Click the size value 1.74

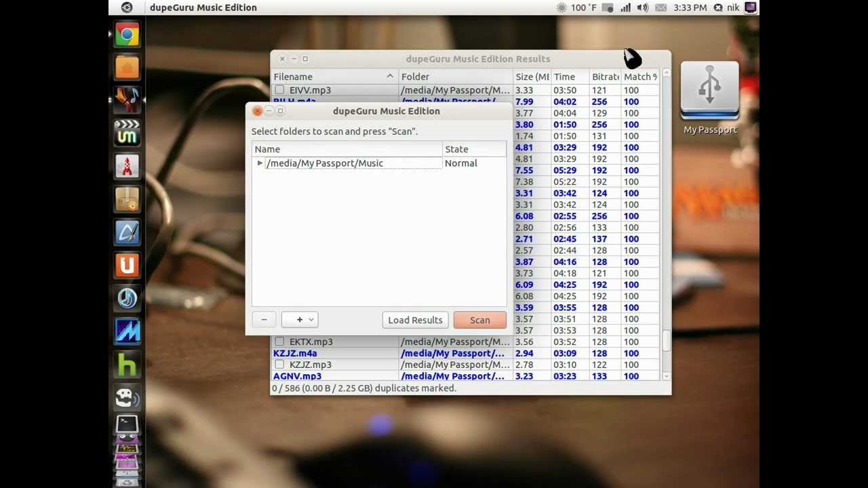(x=524, y=136)
